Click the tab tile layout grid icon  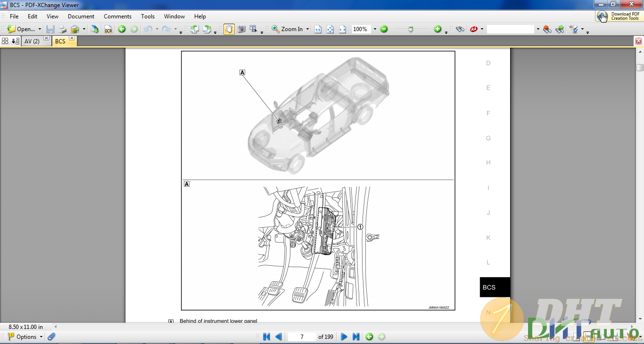coord(5,41)
